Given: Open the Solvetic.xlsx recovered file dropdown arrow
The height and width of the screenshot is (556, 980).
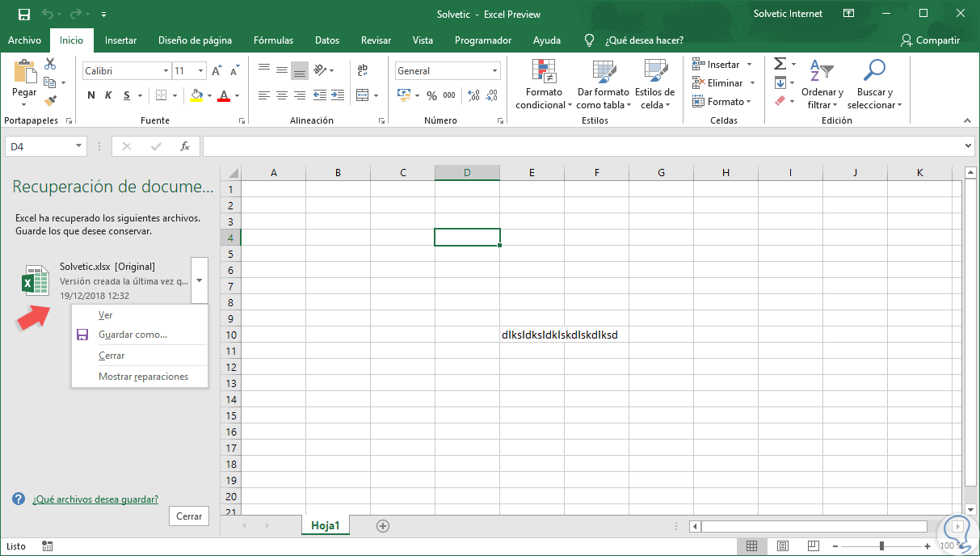Looking at the screenshot, I should coord(200,280).
